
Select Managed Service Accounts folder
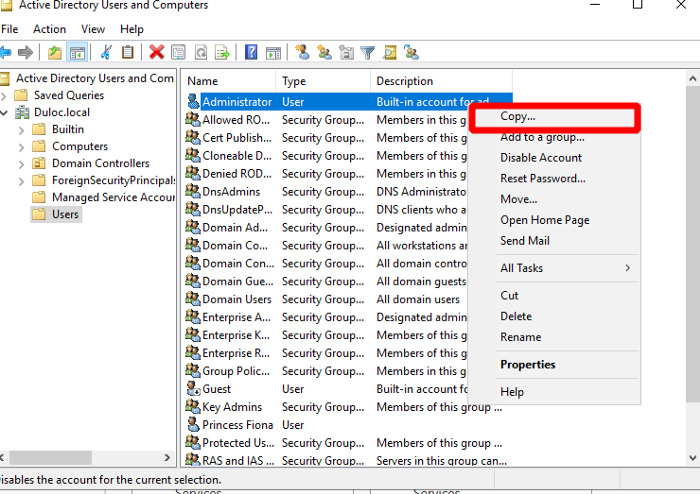pos(103,197)
